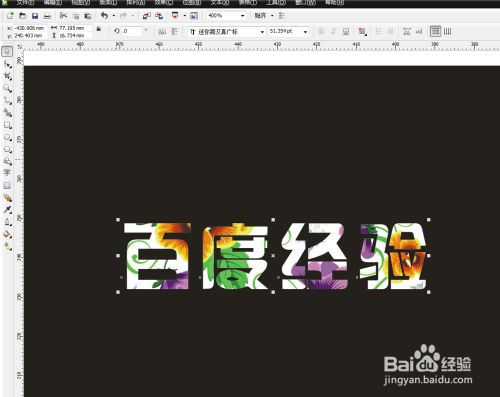Screen dimensions: 500x397
Task: Open the 编辑(E) Edit menu
Action: (x=53, y=3)
